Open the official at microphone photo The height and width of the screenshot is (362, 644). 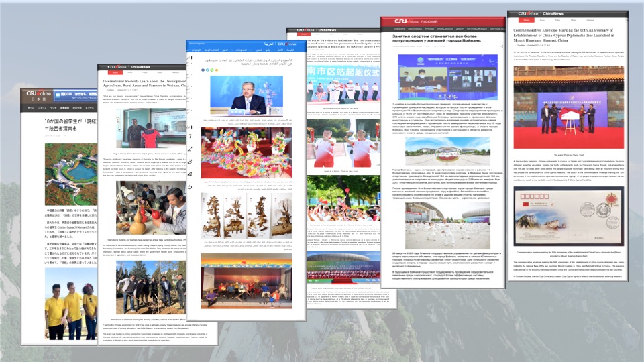pos(246,95)
